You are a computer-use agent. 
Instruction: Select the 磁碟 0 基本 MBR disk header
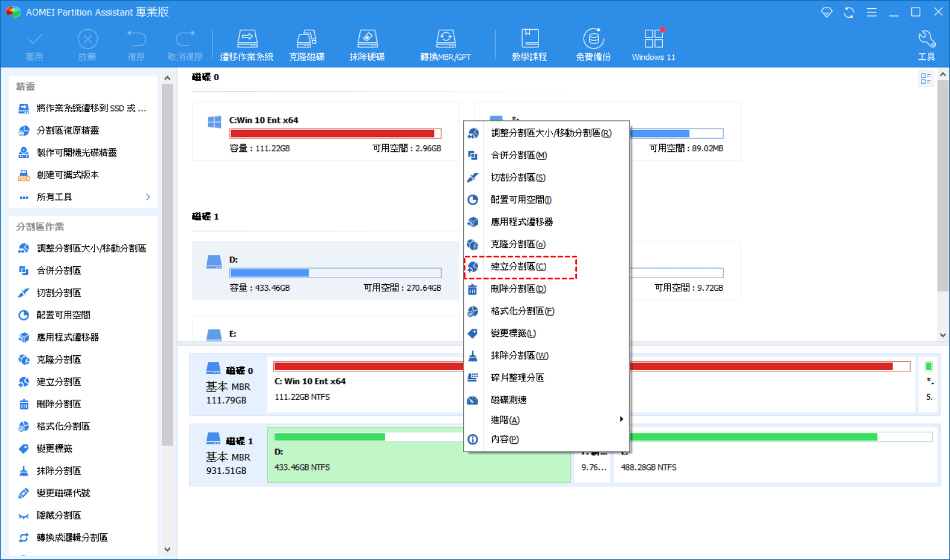point(228,384)
